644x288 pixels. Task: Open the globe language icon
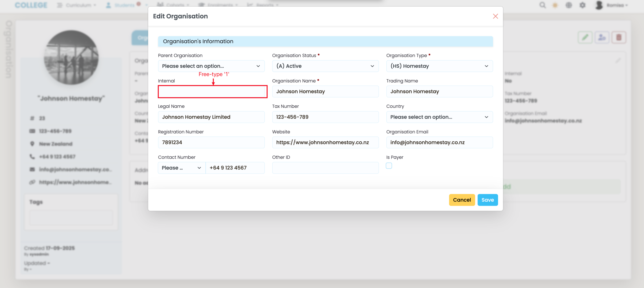pyautogui.click(x=569, y=5)
